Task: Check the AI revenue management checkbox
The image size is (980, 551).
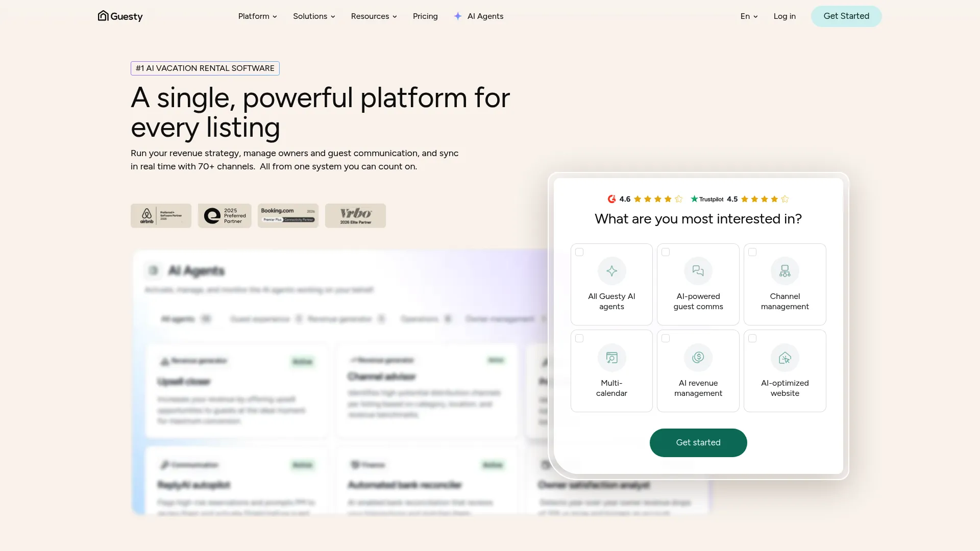Action: click(x=666, y=338)
